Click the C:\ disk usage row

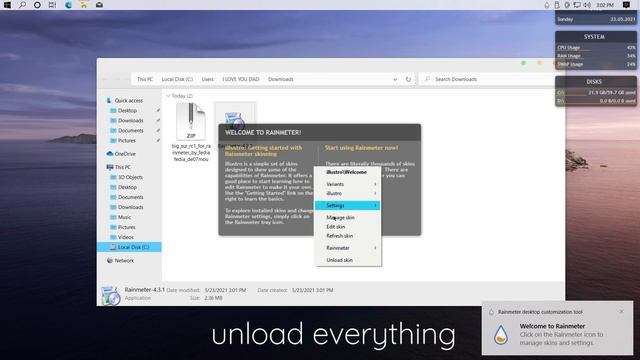[596, 93]
